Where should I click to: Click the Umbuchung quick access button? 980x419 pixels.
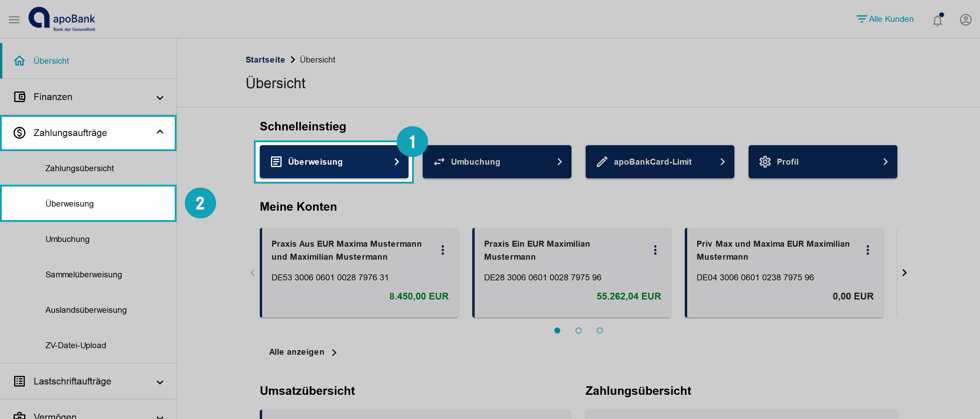pos(496,162)
